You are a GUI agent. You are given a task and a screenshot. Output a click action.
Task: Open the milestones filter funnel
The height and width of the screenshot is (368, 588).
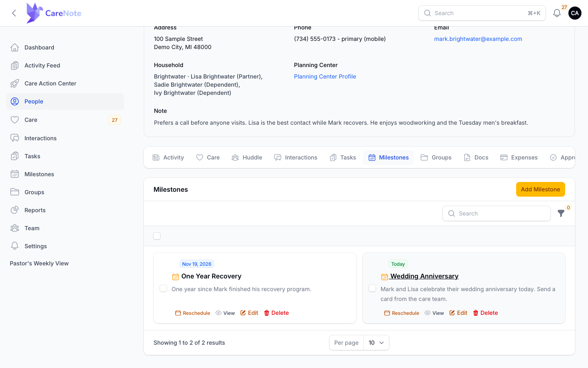pyautogui.click(x=561, y=213)
